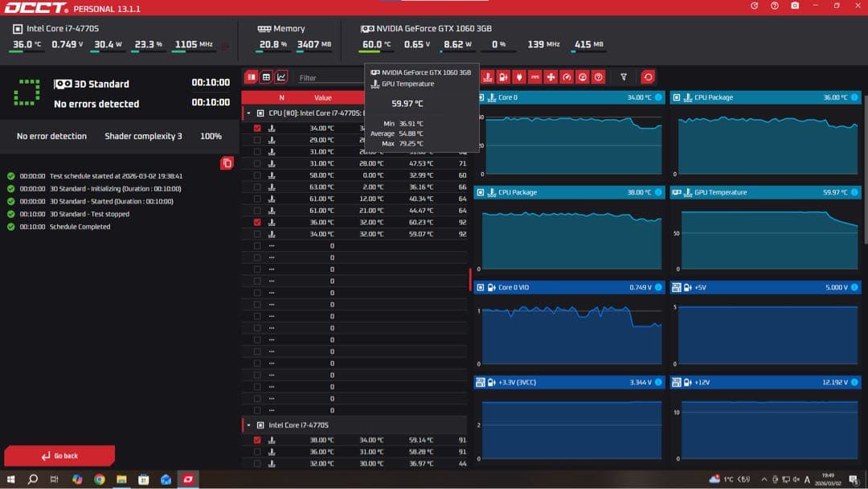Click the funnel filter icon
The image size is (868, 489).
[624, 77]
